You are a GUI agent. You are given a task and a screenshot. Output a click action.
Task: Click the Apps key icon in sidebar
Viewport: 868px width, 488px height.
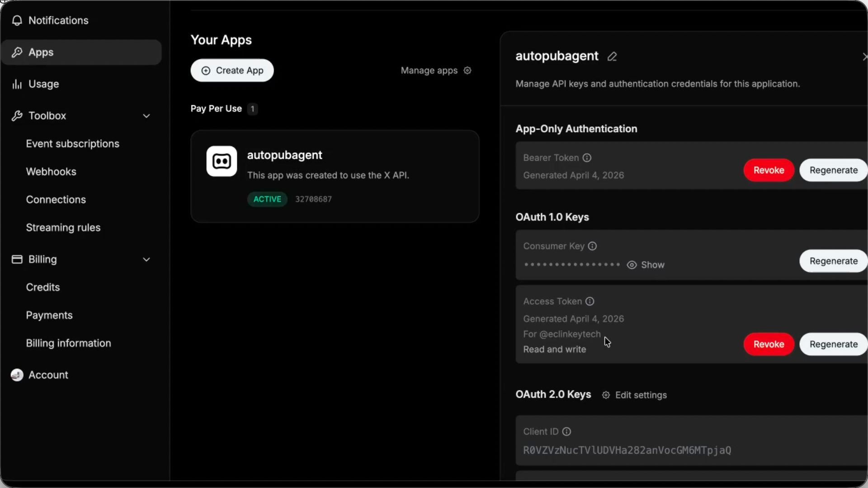coord(17,52)
